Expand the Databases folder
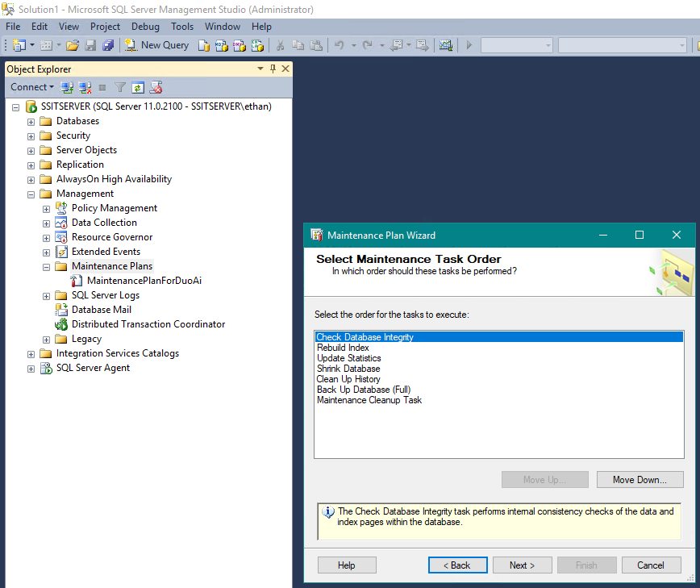The width and height of the screenshot is (700, 588). click(31, 122)
